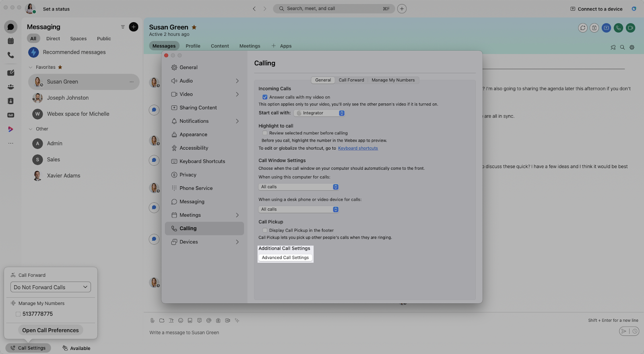Open the desk phone All calls dropdown
The height and width of the screenshot is (354, 644).
click(x=298, y=210)
